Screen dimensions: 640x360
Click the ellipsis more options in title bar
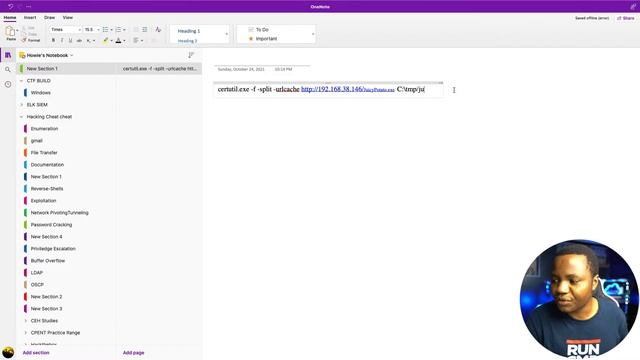tap(29, 7)
